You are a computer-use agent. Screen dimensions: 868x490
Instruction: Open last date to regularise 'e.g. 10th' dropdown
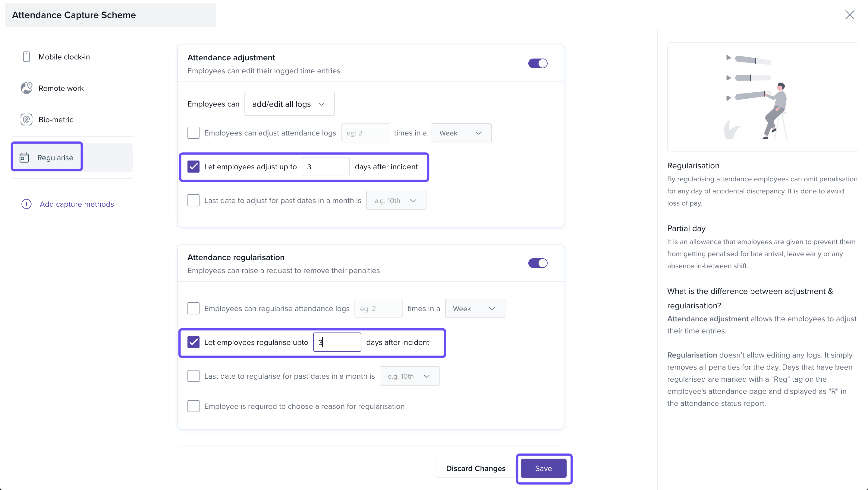[409, 376]
